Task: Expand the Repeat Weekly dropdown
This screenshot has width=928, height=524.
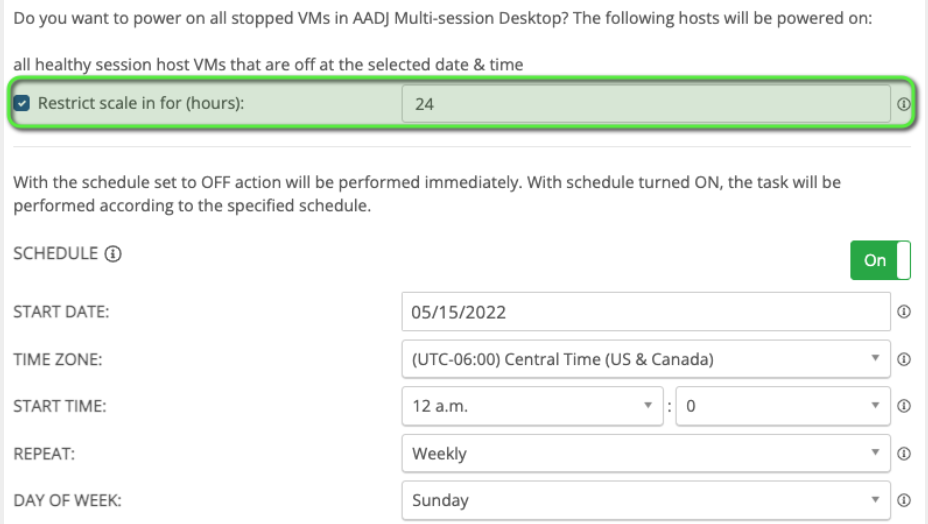Action: click(x=645, y=453)
